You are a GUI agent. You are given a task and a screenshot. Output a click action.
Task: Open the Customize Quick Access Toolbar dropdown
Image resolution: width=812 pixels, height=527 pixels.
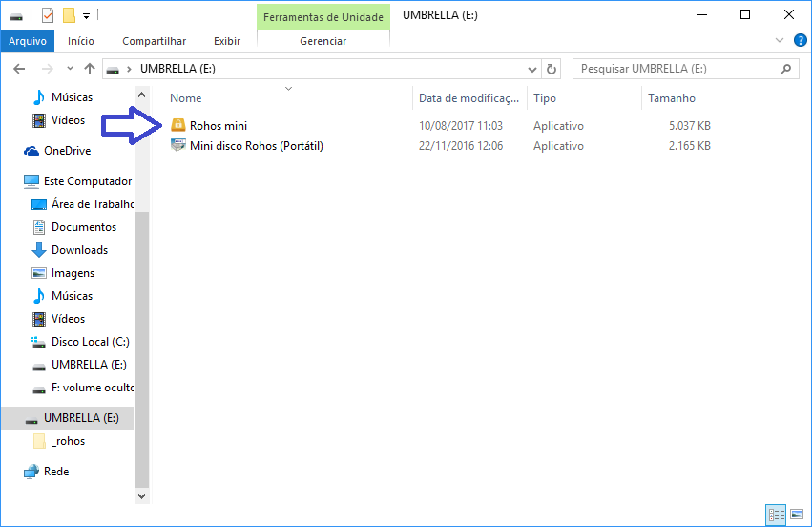point(87,16)
